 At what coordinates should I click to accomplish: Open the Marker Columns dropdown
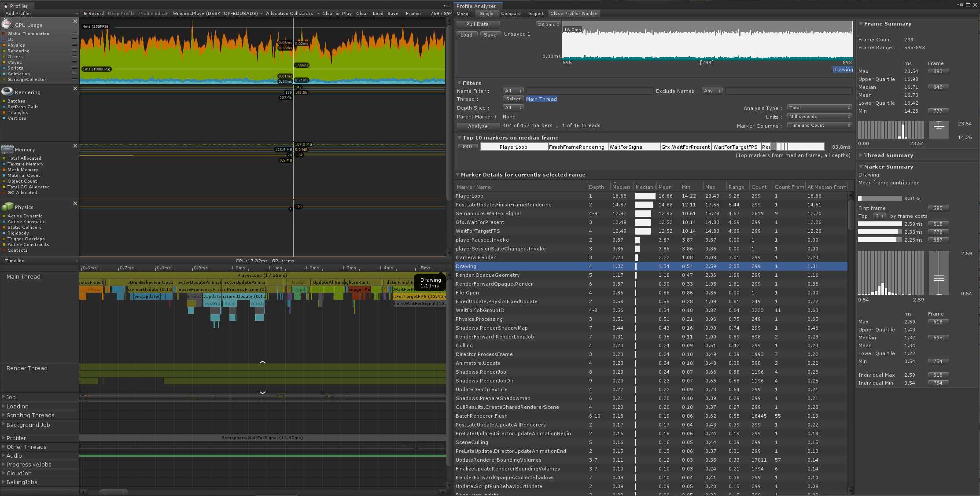(x=820, y=125)
